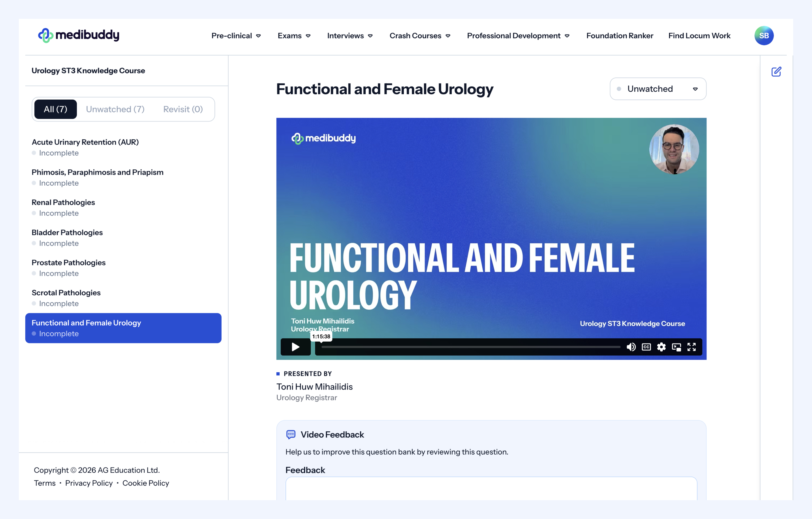Image resolution: width=812 pixels, height=519 pixels.
Task: Open Foundation Ranker link
Action: click(619, 35)
